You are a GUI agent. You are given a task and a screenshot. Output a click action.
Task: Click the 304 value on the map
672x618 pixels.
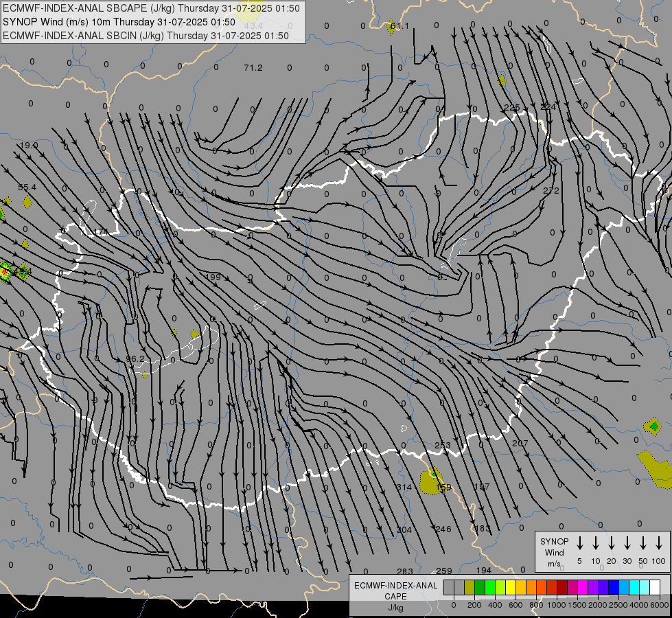point(404,529)
